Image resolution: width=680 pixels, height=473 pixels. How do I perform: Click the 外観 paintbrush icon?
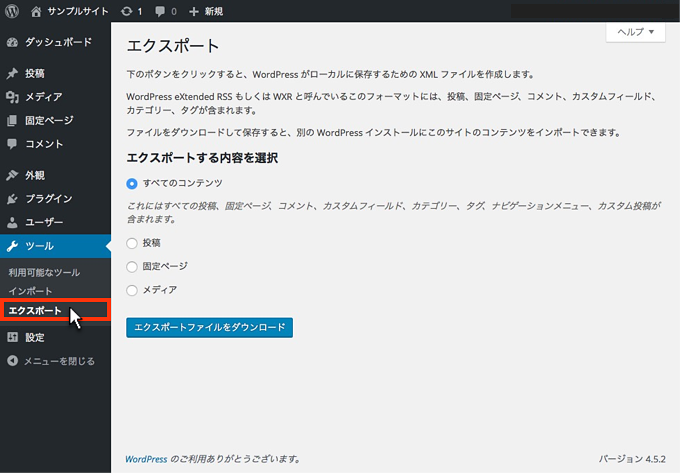[12, 175]
